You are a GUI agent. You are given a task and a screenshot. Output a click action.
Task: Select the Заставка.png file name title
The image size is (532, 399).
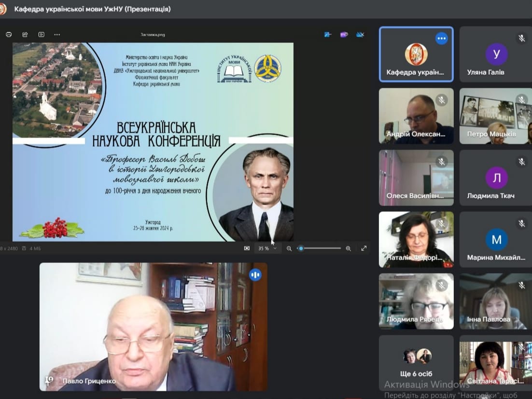point(153,35)
